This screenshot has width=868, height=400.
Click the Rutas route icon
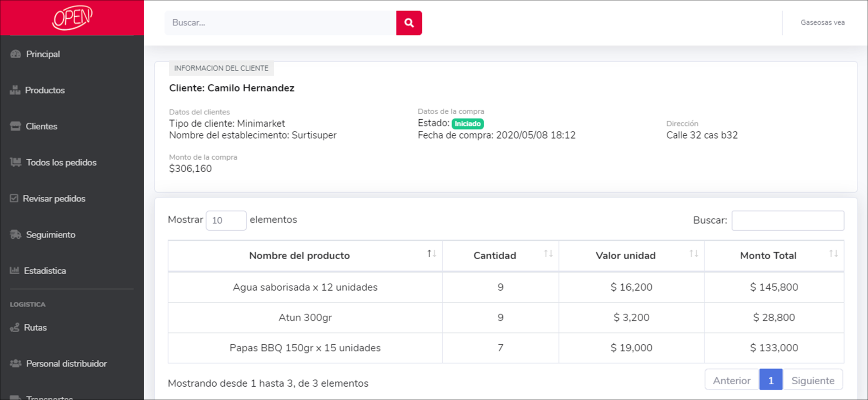pyautogui.click(x=15, y=327)
